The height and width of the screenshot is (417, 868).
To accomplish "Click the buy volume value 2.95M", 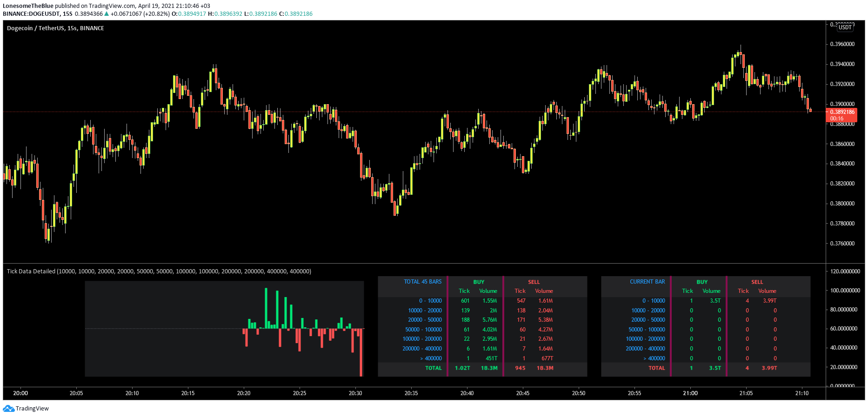I will 490,339.
